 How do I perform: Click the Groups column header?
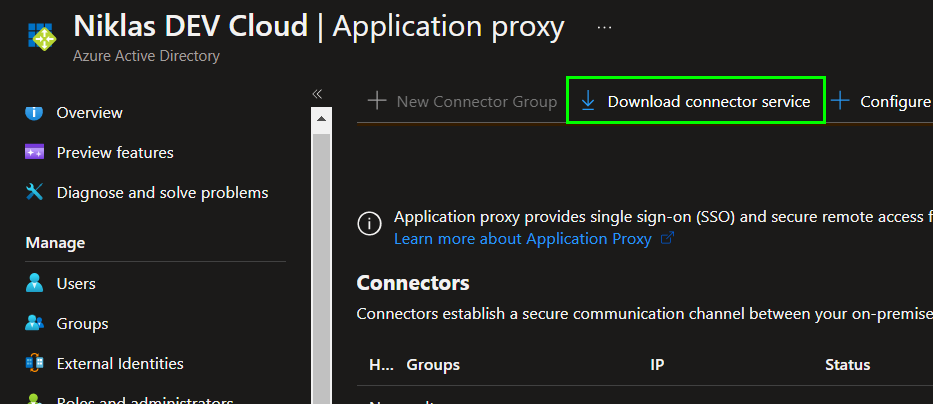tap(433, 365)
